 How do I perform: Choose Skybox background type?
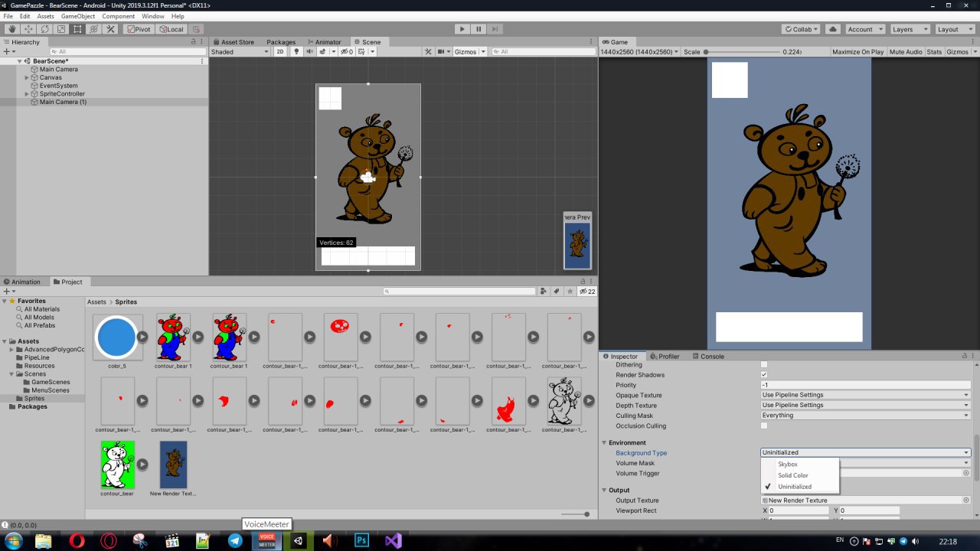800,465
